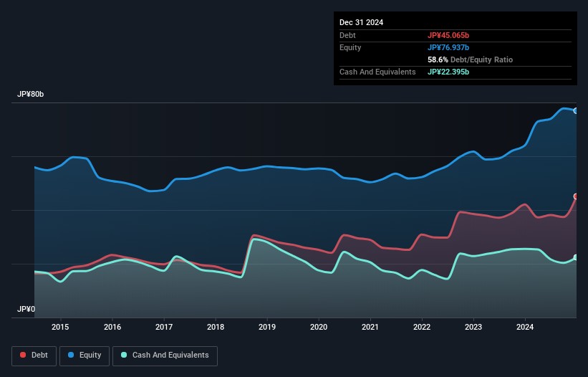Click the 58.6% Debt/Equity Ratio text

point(470,59)
